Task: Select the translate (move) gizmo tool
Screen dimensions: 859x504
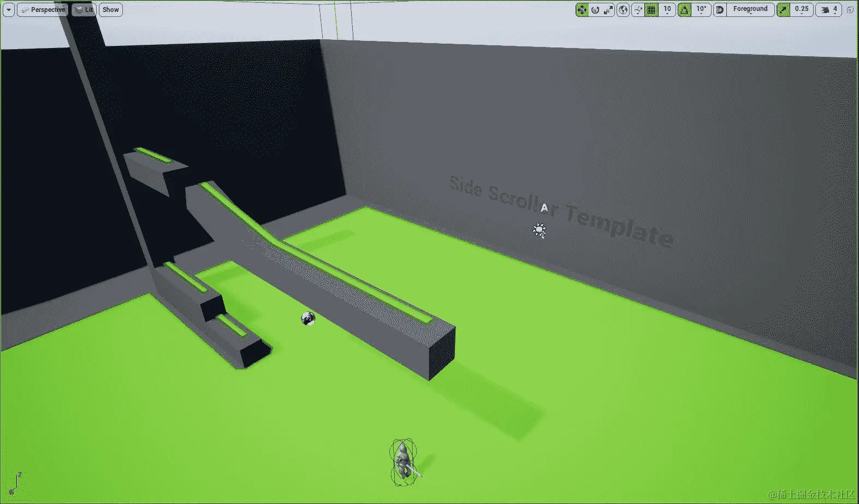Action: coord(582,10)
